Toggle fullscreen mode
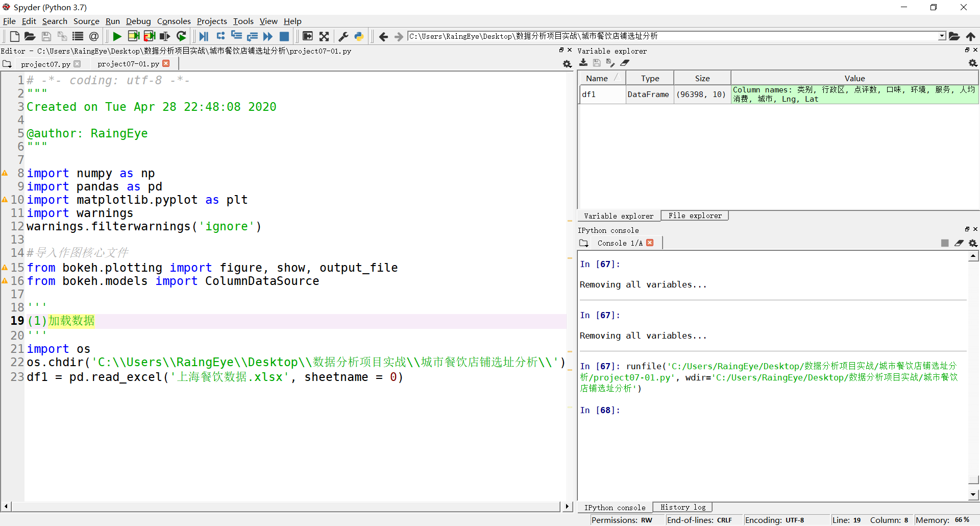Screen dimensions: 980x526 click(324, 36)
